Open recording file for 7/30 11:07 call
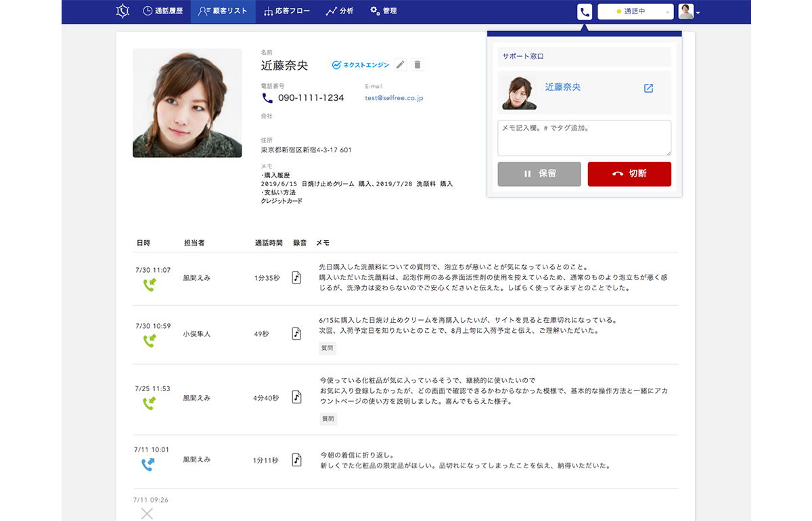The width and height of the screenshot is (812, 521). click(296, 277)
